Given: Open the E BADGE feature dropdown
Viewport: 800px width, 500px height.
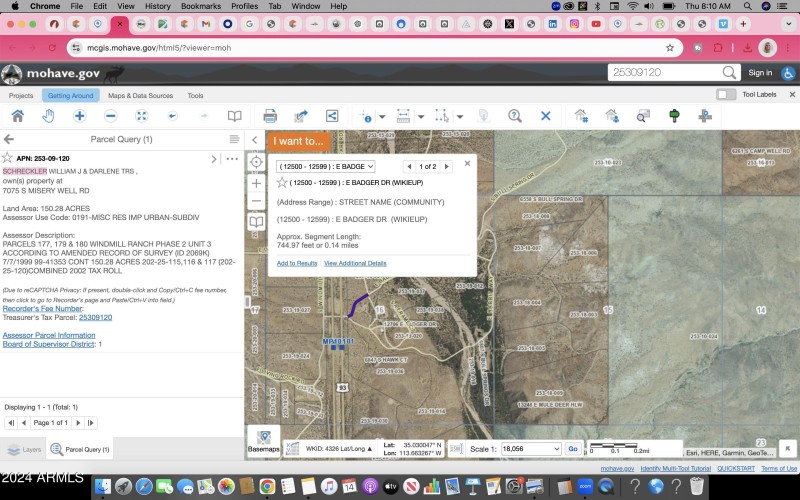Looking at the screenshot, I should 325,166.
